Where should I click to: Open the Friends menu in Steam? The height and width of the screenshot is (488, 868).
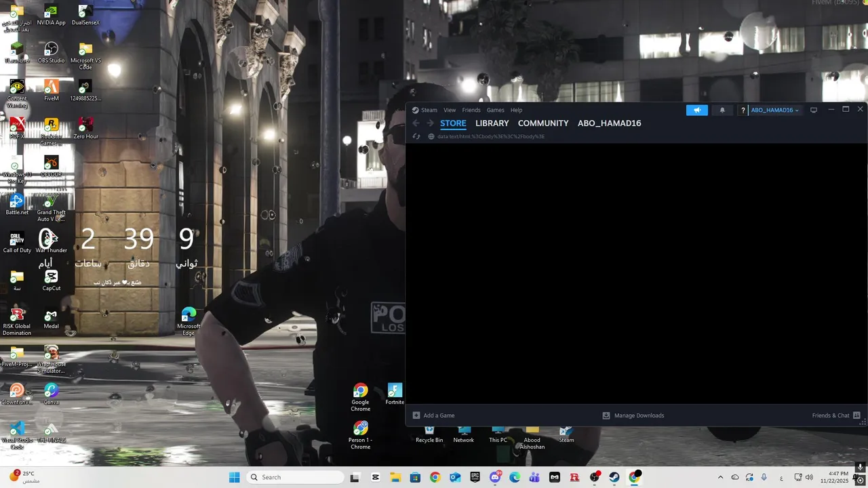tap(471, 110)
